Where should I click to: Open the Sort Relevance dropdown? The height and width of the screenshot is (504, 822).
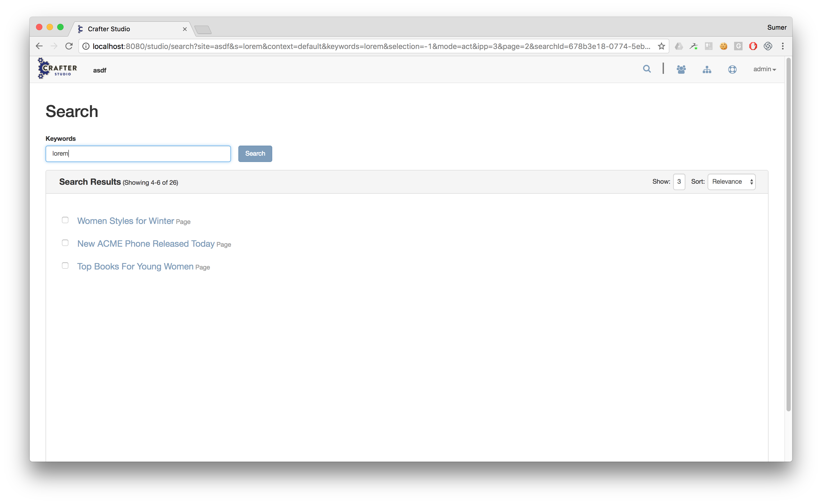click(731, 182)
